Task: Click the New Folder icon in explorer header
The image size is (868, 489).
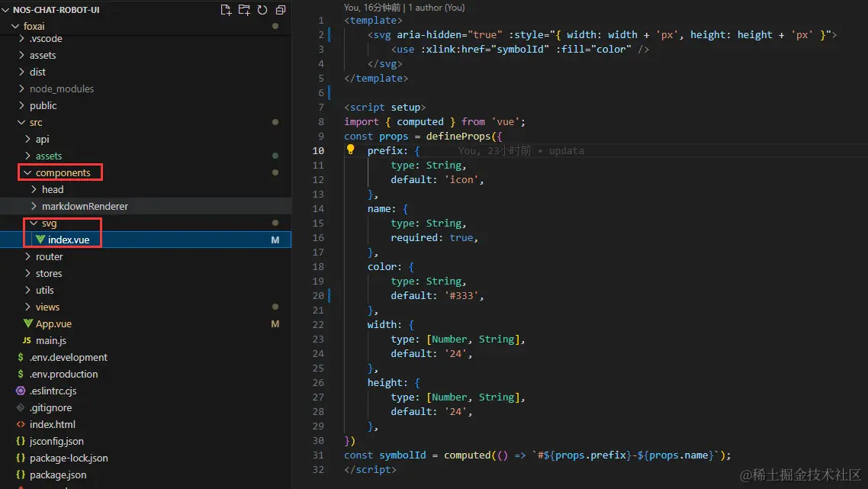Action: tap(244, 10)
